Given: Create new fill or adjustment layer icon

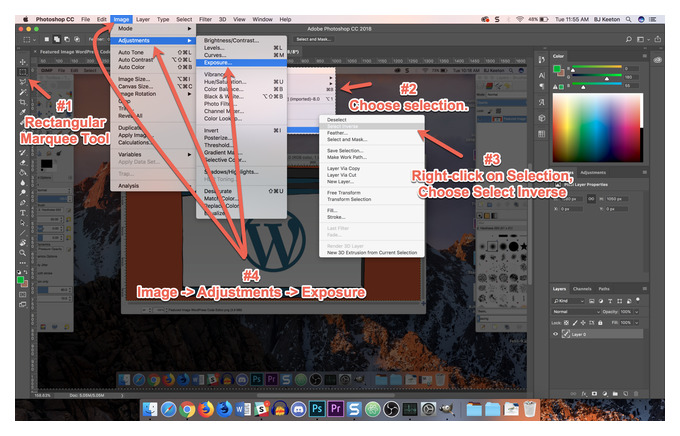Looking at the screenshot, I should click(605, 393).
